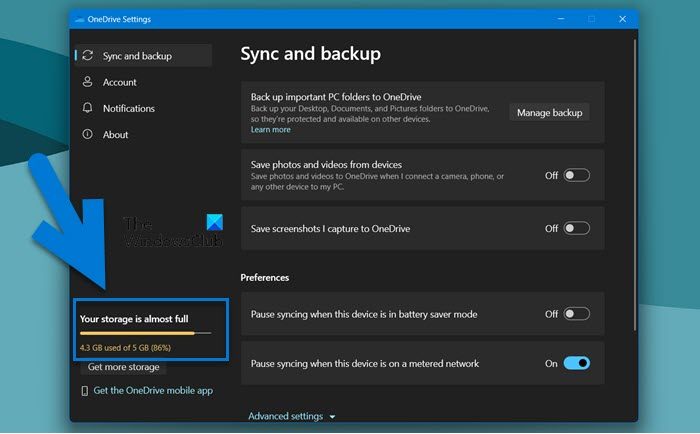Open the Account section
700x434 pixels.
pyautogui.click(x=120, y=82)
